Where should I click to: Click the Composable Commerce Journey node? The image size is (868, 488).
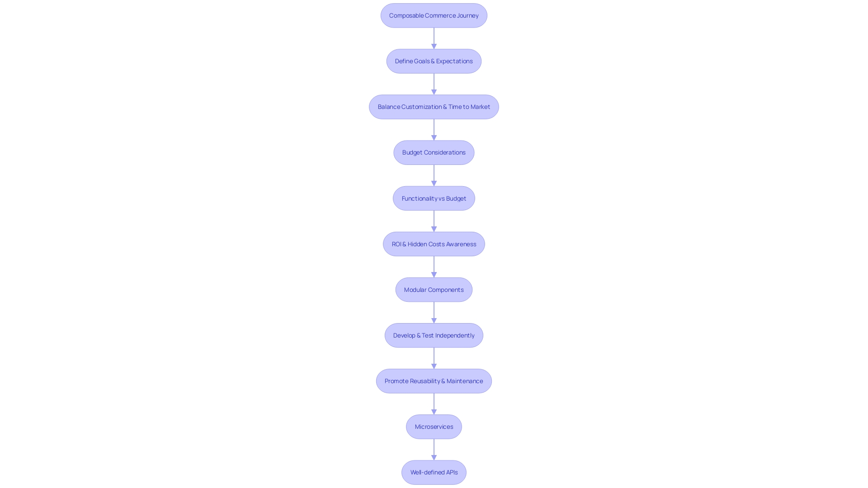point(434,15)
